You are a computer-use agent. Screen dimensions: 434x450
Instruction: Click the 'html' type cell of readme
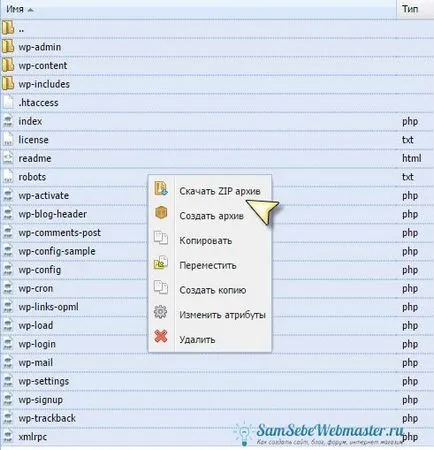[412, 158]
